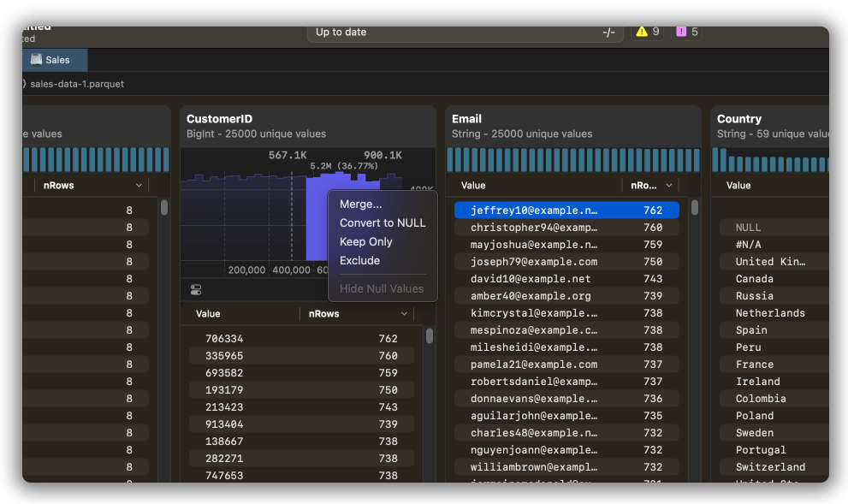
Task: Select Russia in the Country list
Action: tap(774, 296)
